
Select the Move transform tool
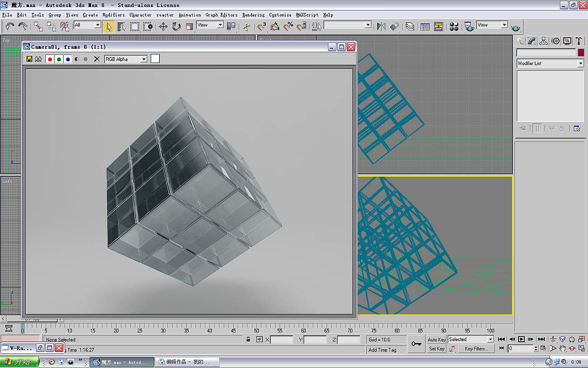pyautogui.click(x=163, y=27)
